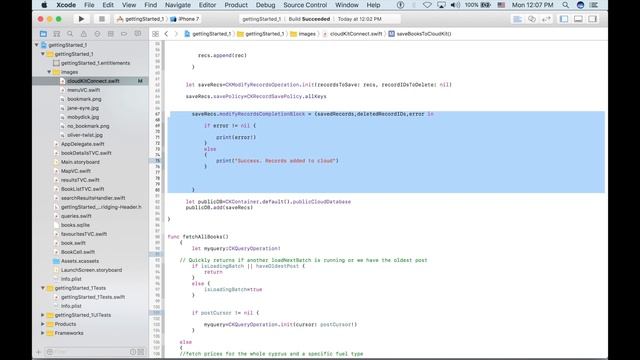This screenshot has height=360, width=640.
Task: Show only source-controlled files filter
Action: [x=141, y=351]
